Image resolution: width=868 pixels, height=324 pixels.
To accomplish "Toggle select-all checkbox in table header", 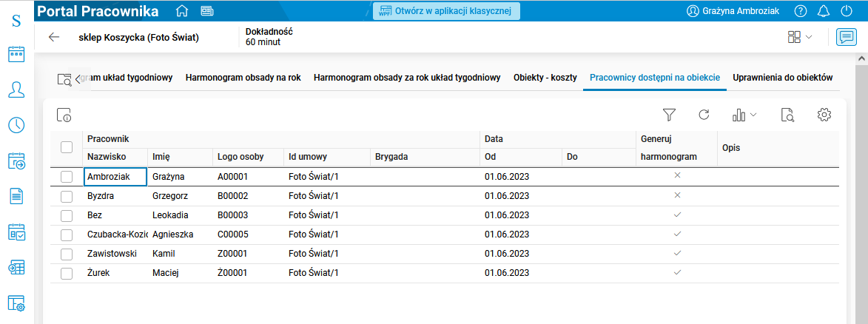I will click(x=67, y=147).
